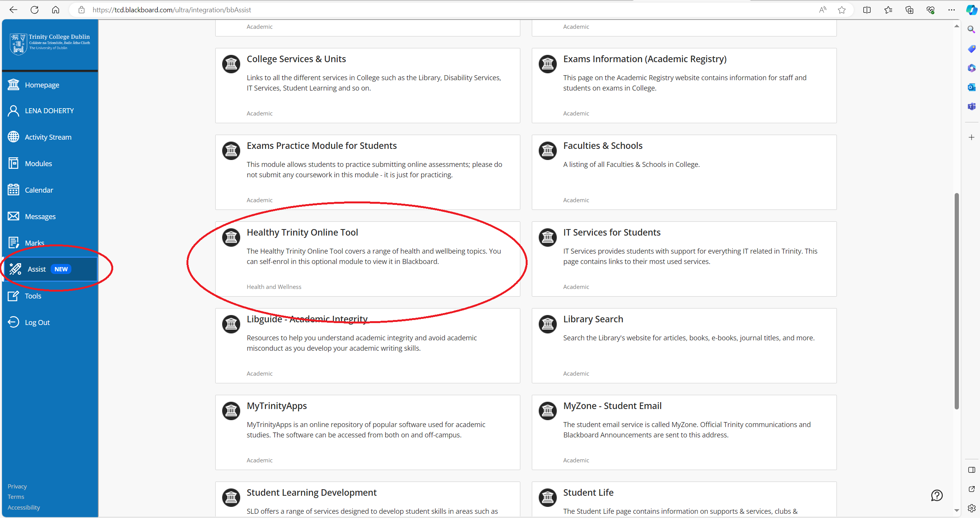
Task: Open the help question mark button
Action: pos(937,495)
